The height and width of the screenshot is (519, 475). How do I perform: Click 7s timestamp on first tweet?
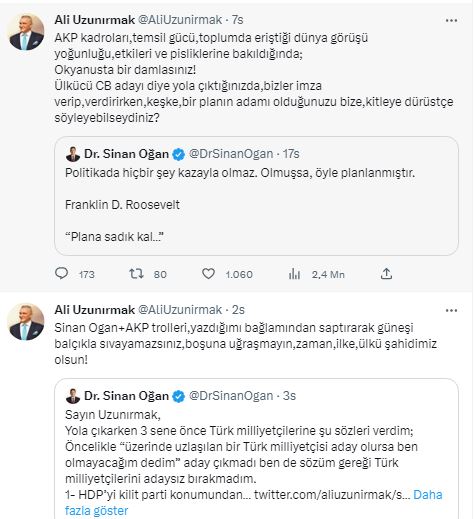tap(237, 20)
